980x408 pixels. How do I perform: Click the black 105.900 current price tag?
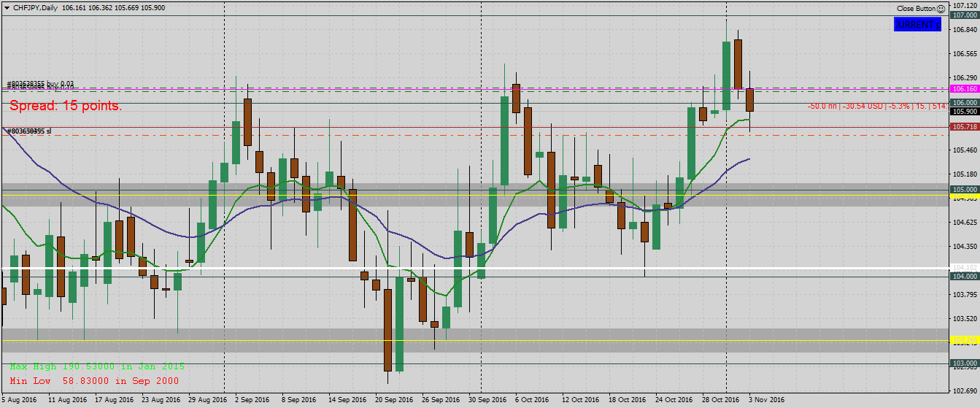point(964,112)
